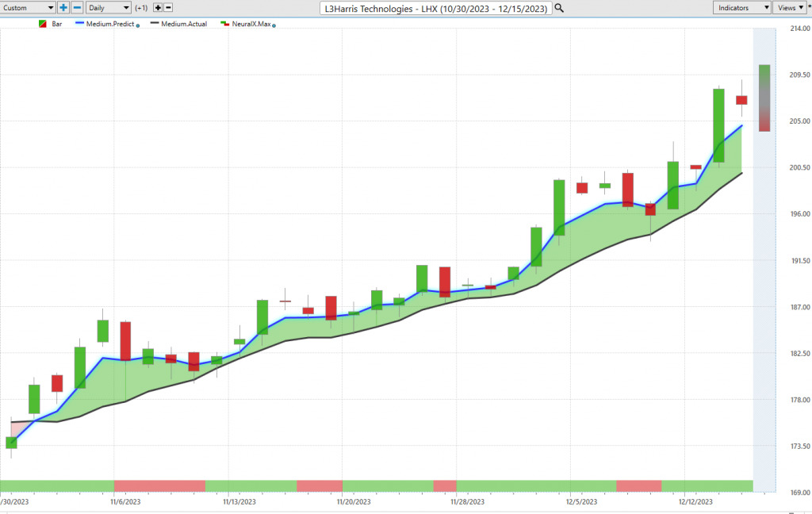
Task: Click the 187.00 price axis label
Action: (x=800, y=307)
